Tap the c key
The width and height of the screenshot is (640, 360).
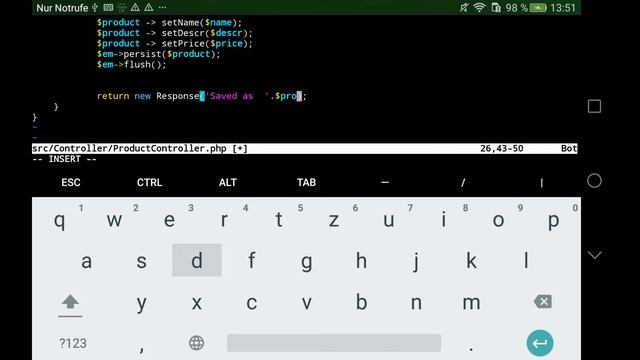tap(252, 302)
